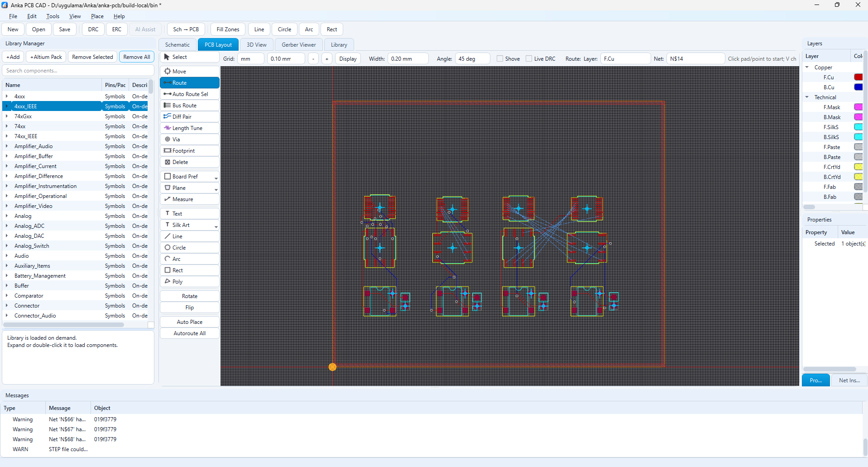
Task: Click the F.Cu red color swatch
Action: click(858, 77)
